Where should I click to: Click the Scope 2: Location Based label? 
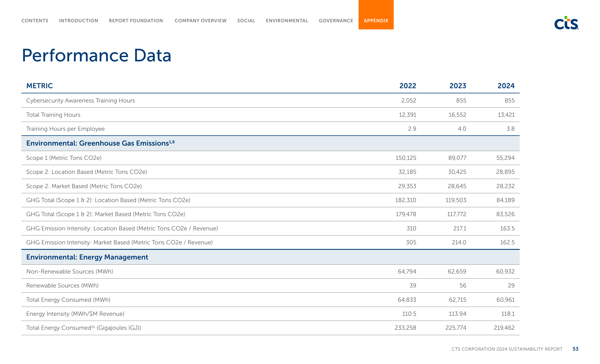coord(87,172)
